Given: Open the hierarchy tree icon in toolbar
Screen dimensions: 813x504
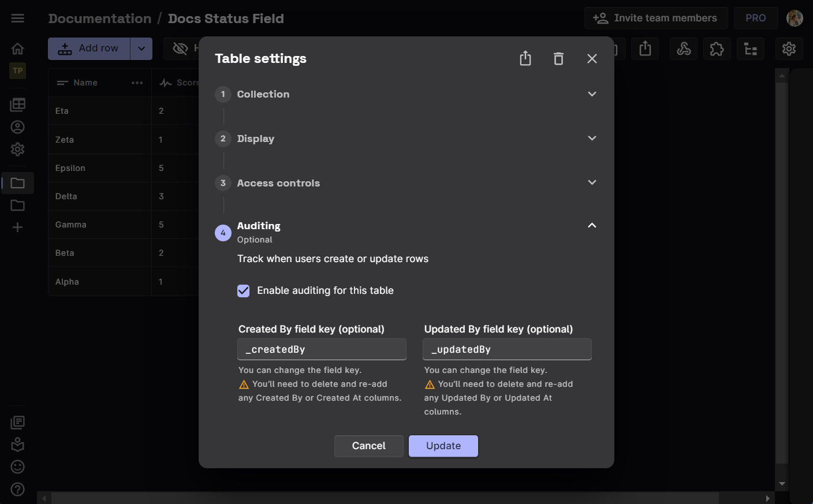Looking at the screenshot, I should (x=750, y=49).
